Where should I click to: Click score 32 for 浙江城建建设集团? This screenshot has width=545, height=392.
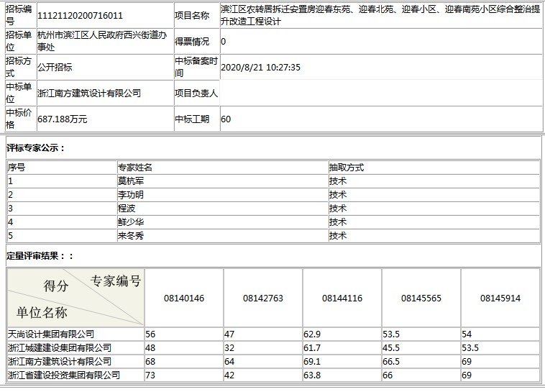(229, 348)
